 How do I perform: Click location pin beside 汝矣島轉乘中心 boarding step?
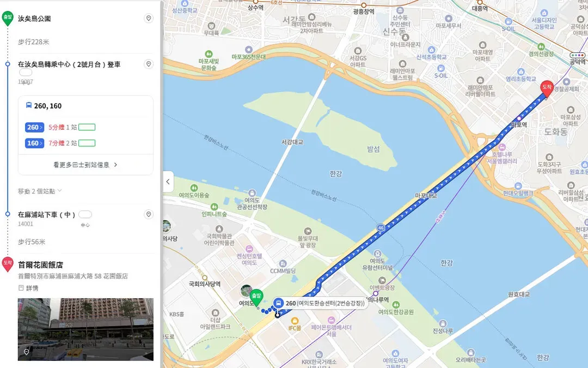point(149,64)
